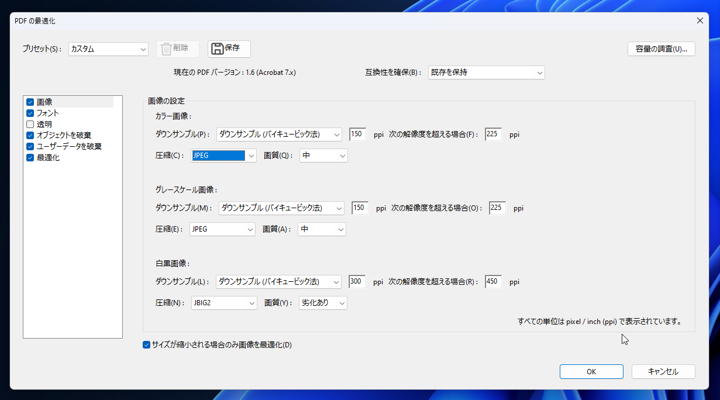Toggle the オブジェクトを破棄 checkbox
Image resolution: width=720 pixels, height=400 pixels.
(30, 135)
